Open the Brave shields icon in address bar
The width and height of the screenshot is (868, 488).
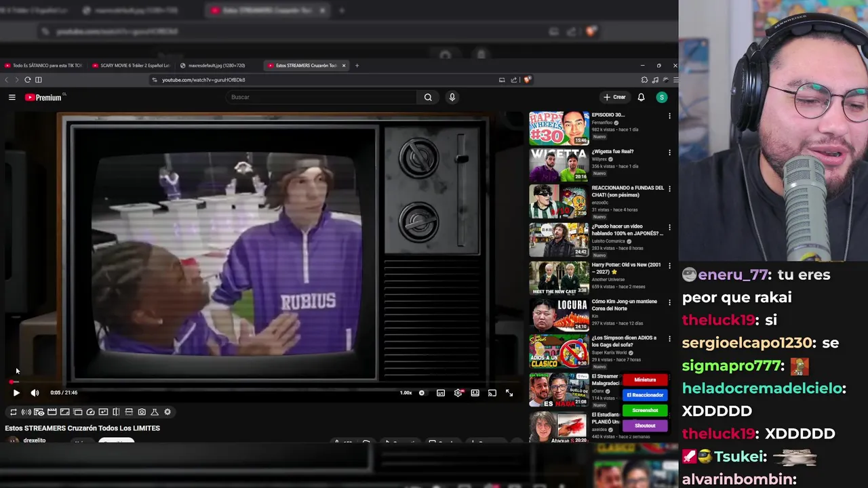(527, 79)
